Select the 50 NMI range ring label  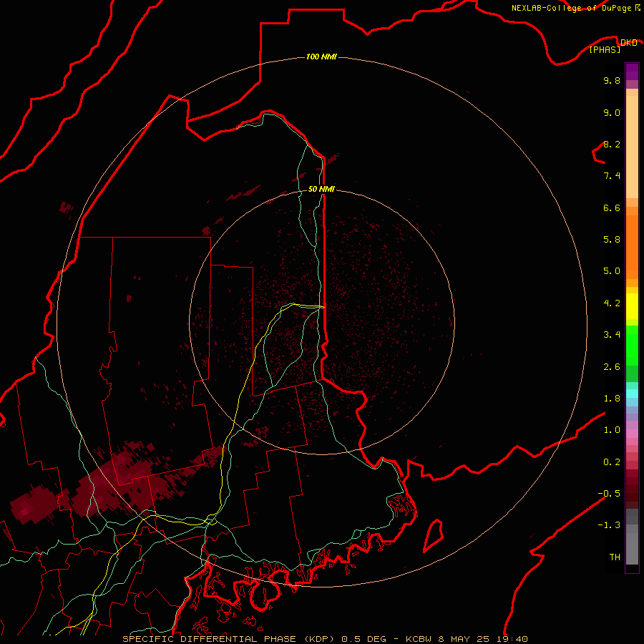pos(321,189)
